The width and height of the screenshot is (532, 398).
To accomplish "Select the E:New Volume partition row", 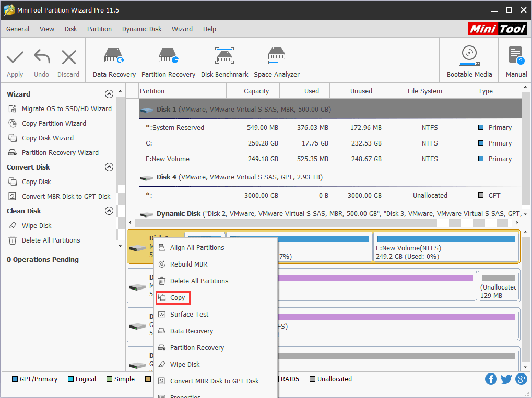I will click(x=330, y=159).
